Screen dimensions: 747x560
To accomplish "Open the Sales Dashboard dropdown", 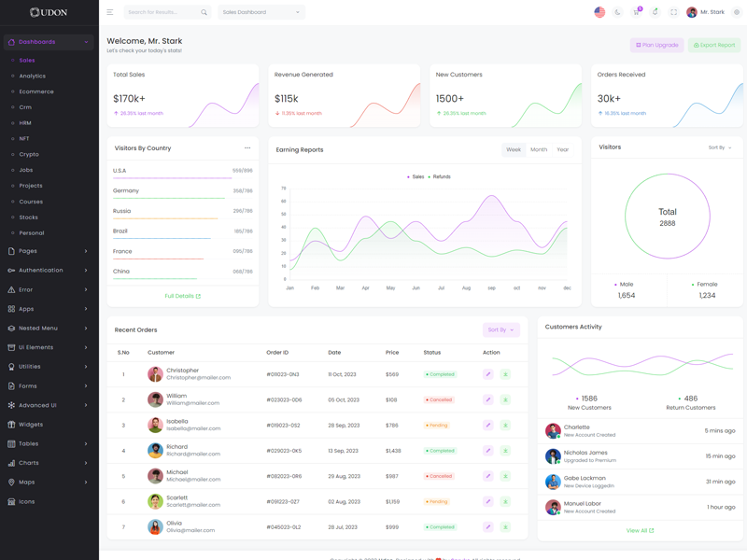I will 261,12.
